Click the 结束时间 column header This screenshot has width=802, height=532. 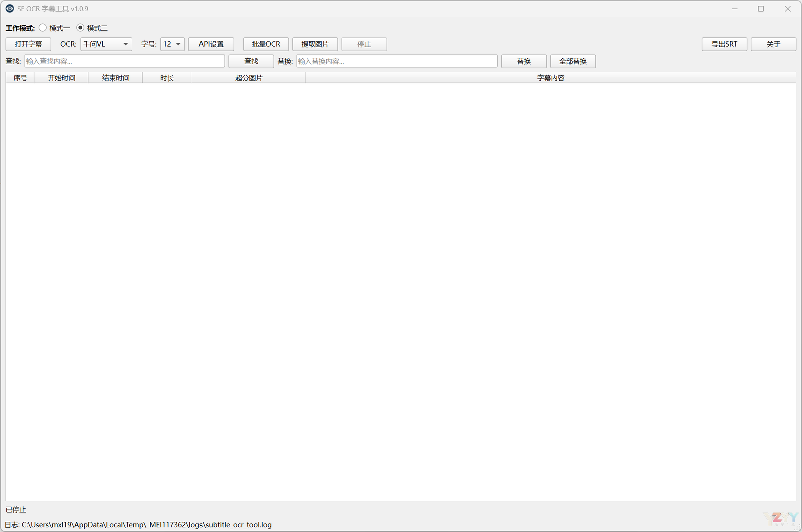[x=116, y=78]
